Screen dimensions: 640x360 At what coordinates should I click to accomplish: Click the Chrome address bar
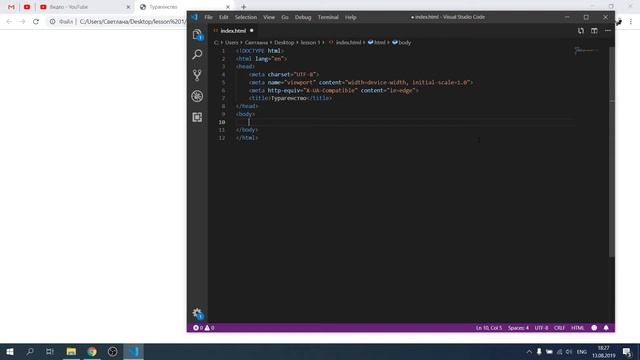click(x=118, y=22)
